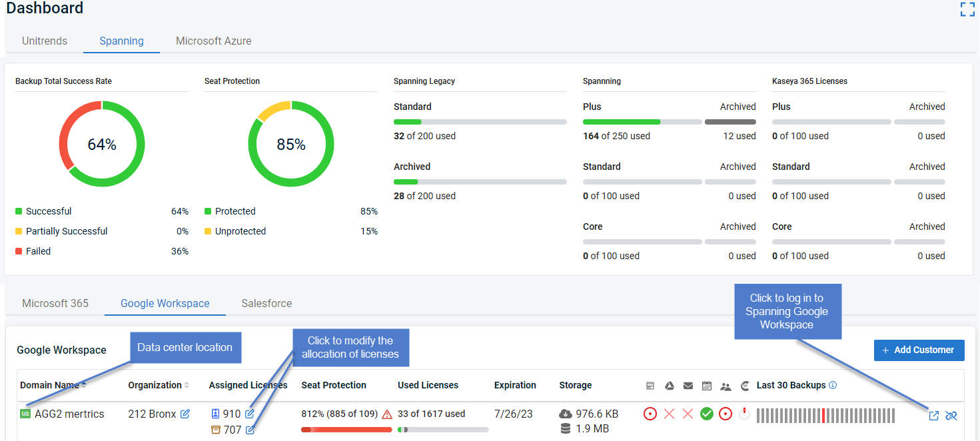The height and width of the screenshot is (441, 980).
Task: Click the Expiration column header
Action: (x=515, y=385)
